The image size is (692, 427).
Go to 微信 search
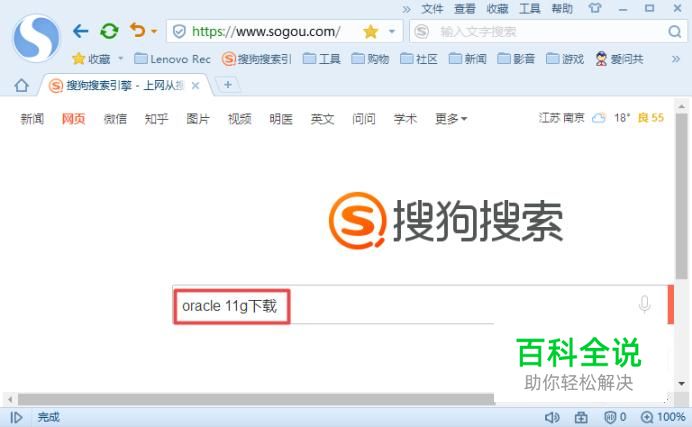[x=115, y=119]
